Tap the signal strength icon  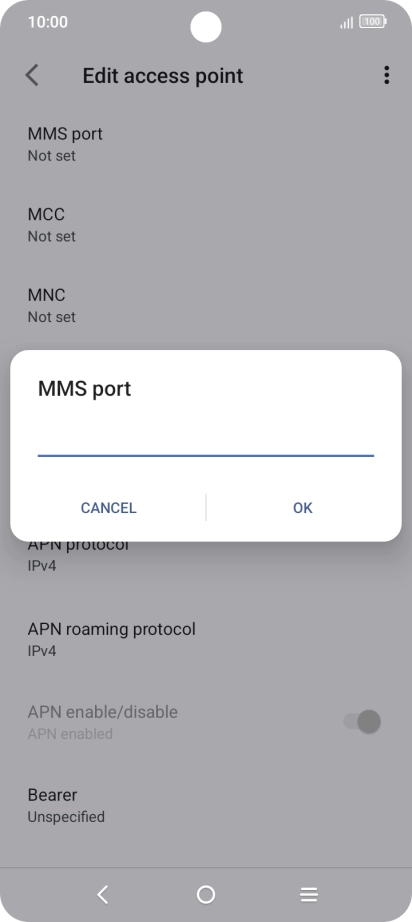click(346, 22)
